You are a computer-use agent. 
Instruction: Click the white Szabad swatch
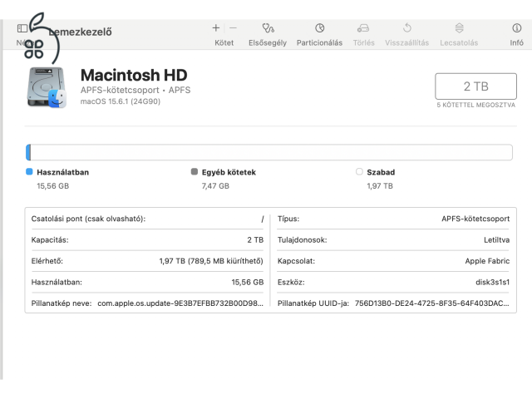pos(359,172)
